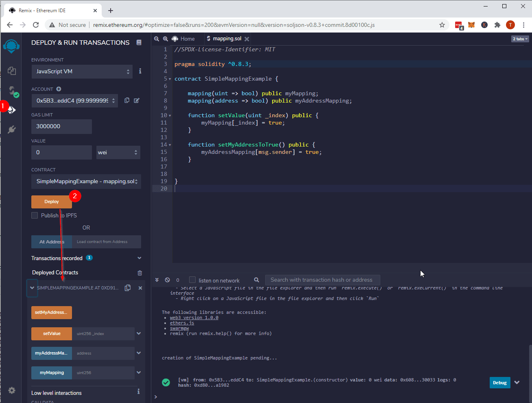The image size is (532, 403).
Task: Open the JavaScript VM environment dropdown
Action: tap(82, 72)
